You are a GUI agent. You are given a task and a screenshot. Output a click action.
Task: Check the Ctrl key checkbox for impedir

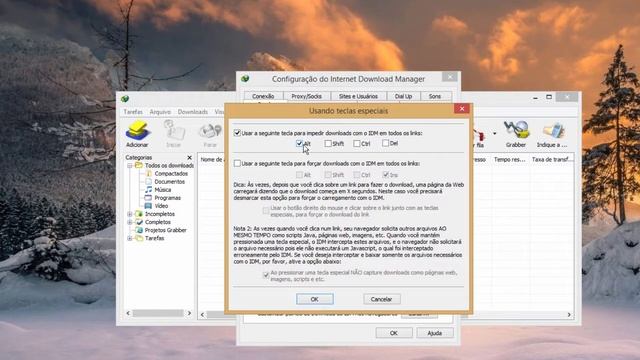tap(357, 143)
